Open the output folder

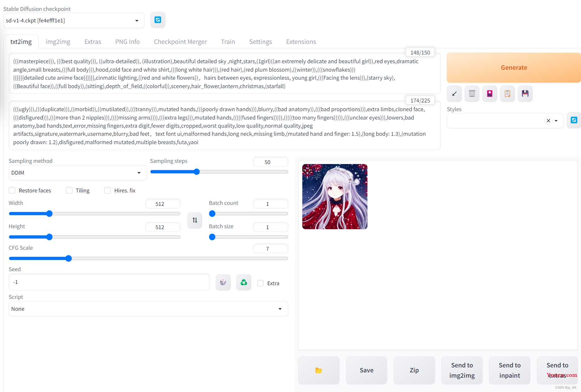tap(319, 370)
